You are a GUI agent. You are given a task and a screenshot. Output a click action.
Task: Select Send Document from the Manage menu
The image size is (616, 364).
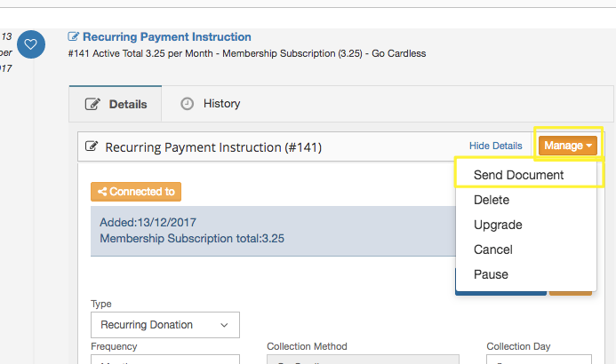pyautogui.click(x=518, y=175)
